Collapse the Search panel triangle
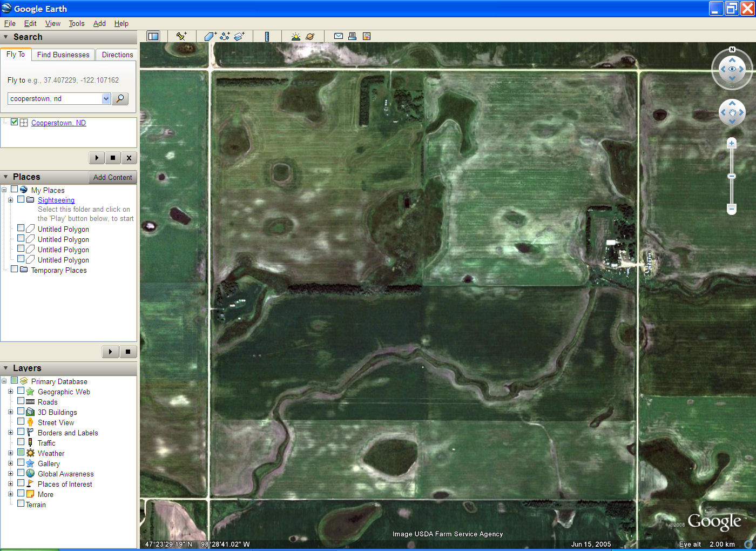 coord(6,37)
